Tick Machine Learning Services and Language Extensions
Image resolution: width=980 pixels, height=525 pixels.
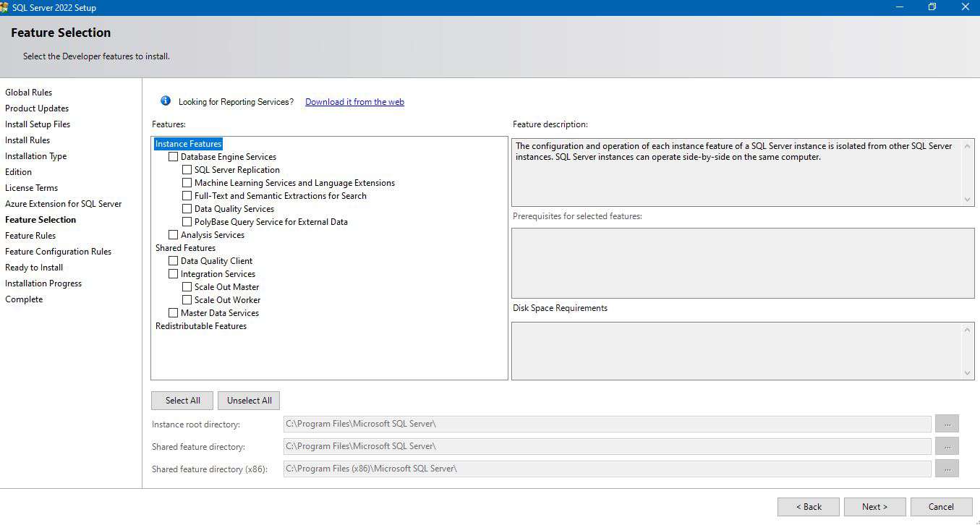point(187,183)
